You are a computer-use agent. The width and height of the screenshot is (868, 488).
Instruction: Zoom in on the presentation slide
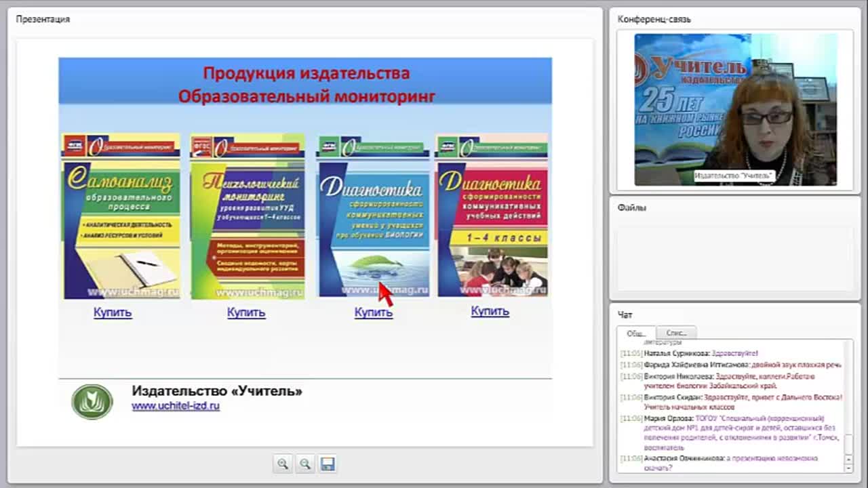tap(283, 464)
